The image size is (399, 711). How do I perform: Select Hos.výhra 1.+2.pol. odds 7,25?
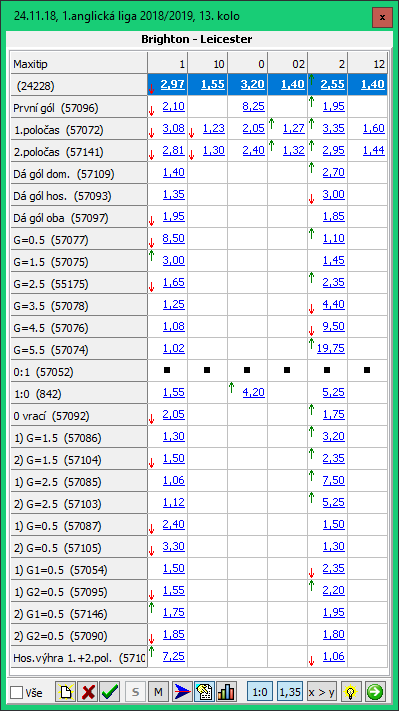(x=174, y=657)
